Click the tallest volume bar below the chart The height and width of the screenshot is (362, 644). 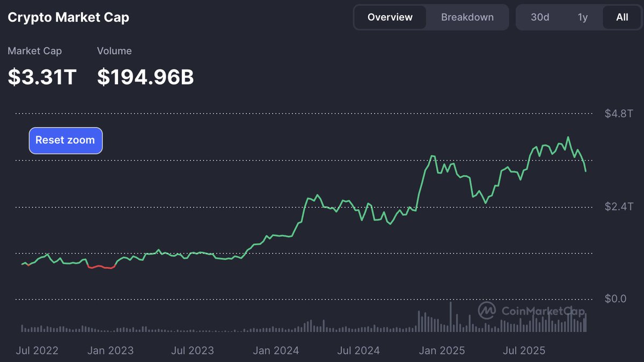(451, 317)
